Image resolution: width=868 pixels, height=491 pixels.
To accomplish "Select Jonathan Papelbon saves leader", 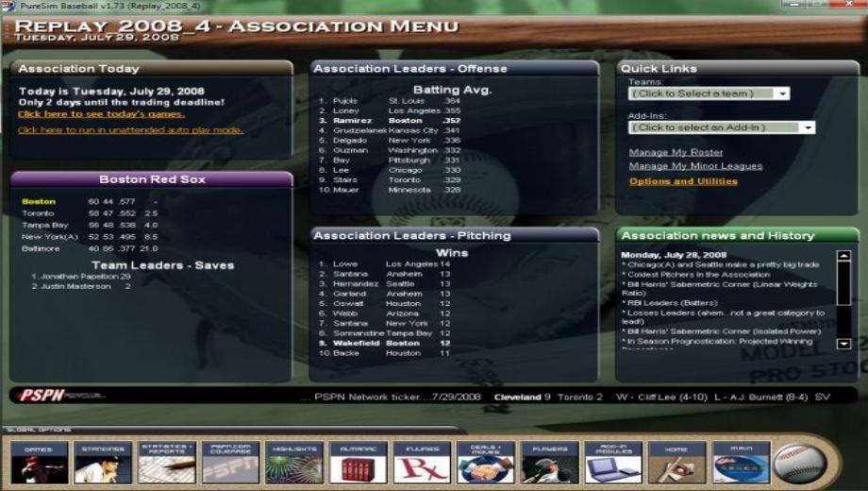I will [x=81, y=276].
